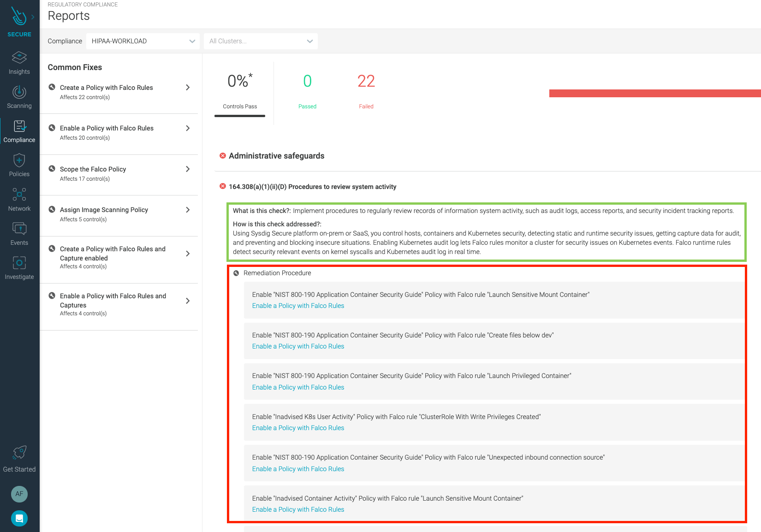Open the All Clusters dropdown
Image resolution: width=761 pixels, height=532 pixels.
[x=260, y=41]
